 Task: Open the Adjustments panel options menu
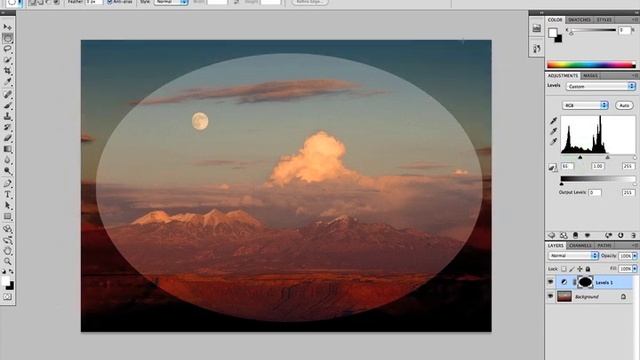pos(635,76)
